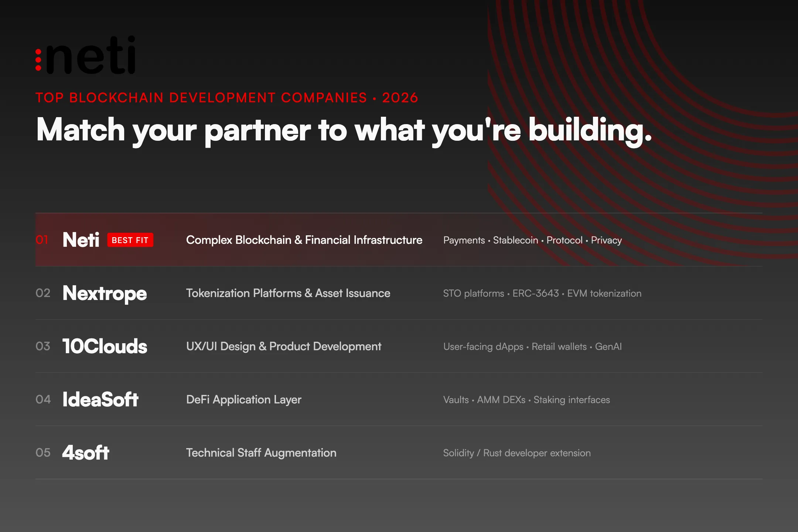Click 'Complex Blockchain & Financial Infrastructure' text

304,240
